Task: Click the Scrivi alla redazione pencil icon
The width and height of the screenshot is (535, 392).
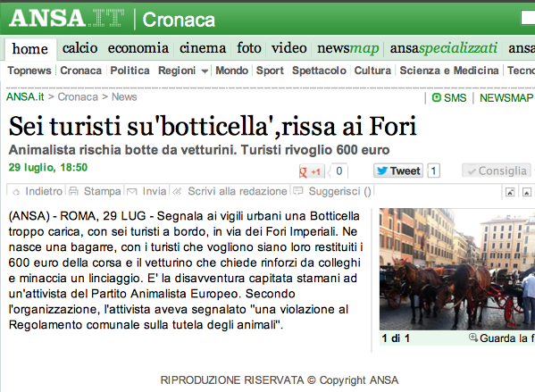Action: pyautogui.click(x=177, y=192)
